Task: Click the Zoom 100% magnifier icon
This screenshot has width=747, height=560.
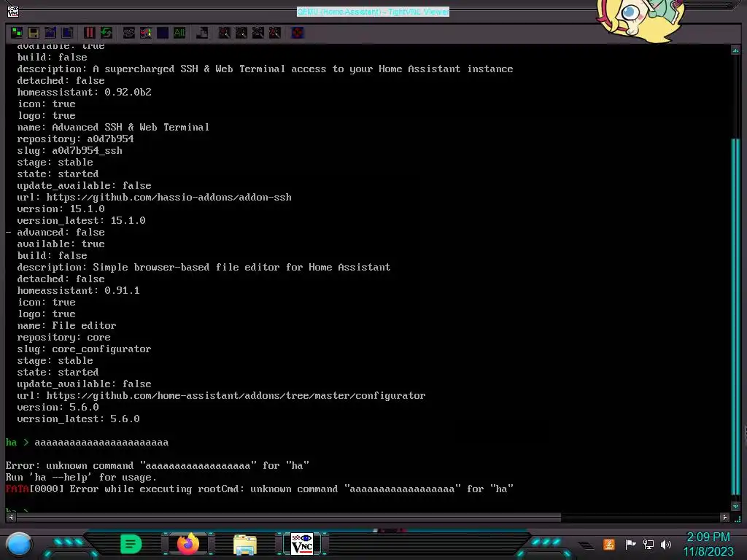Action: click(x=258, y=32)
